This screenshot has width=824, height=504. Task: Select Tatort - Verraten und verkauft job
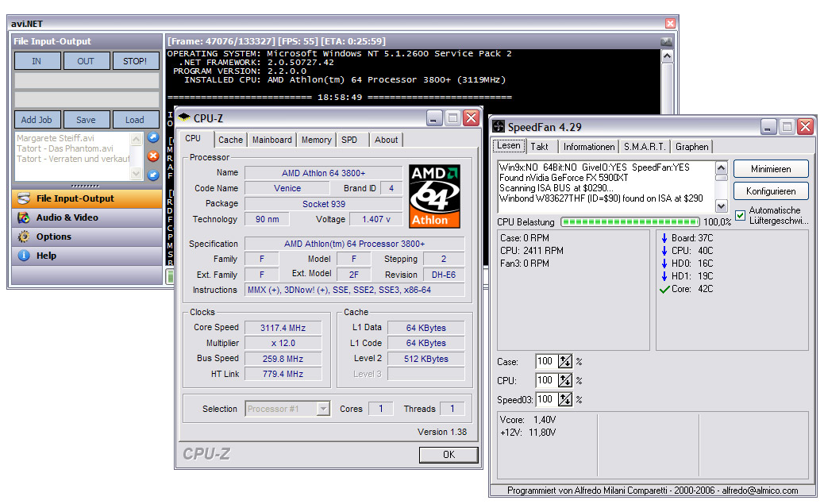coord(72,159)
